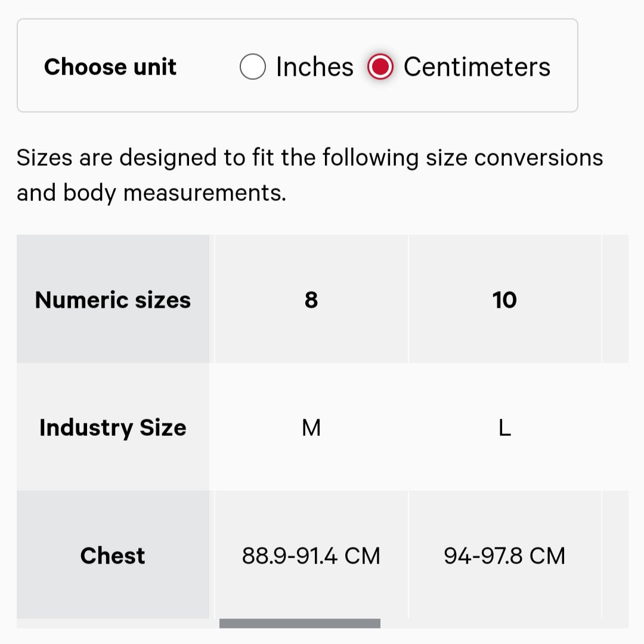Click the 88.9-91.4 CM chest cell
The width and height of the screenshot is (644, 644).
(x=311, y=555)
